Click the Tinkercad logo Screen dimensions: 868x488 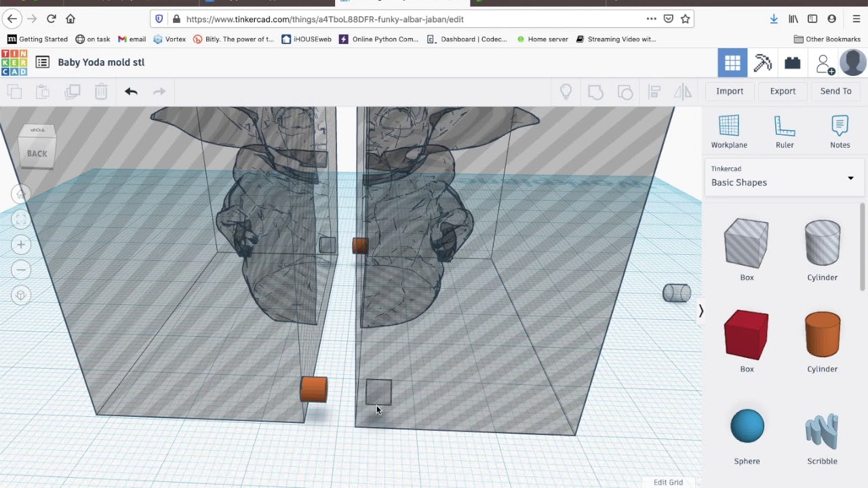click(x=14, y=62)
